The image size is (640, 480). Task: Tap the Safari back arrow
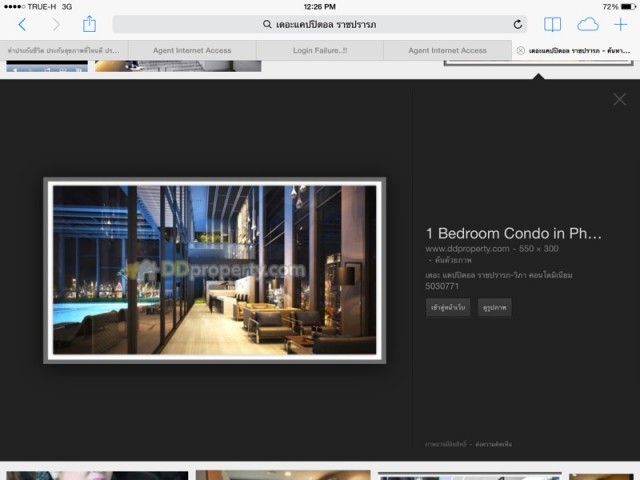coord(21,24)
